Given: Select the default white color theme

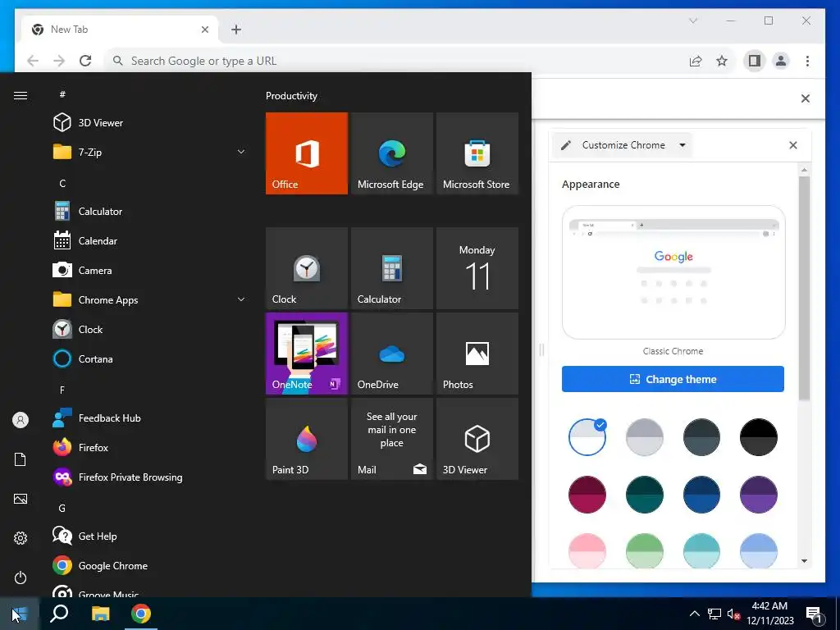Looking at the screenshot, I should click(587, 437).
